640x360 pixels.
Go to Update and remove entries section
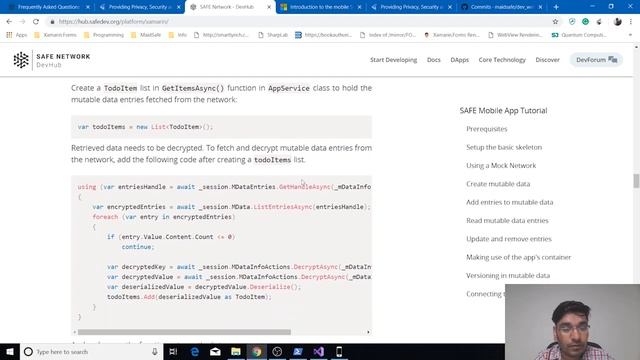pos(509,239)
